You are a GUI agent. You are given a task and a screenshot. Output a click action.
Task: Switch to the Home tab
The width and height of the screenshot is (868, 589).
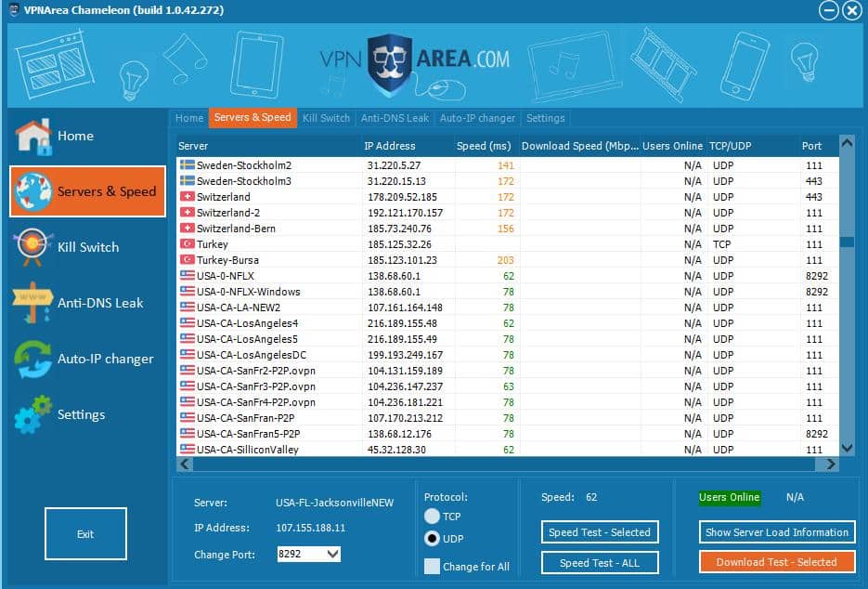tap(189, 118)
